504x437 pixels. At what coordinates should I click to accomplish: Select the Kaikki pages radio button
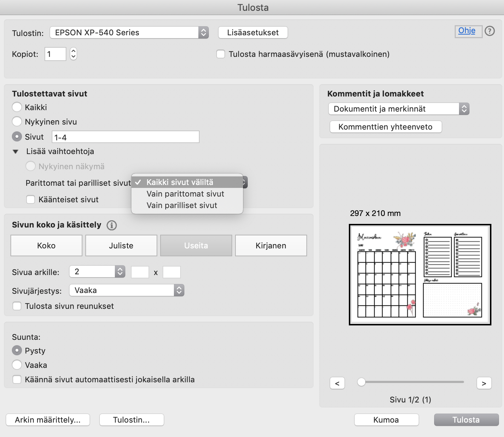[17, 107]
